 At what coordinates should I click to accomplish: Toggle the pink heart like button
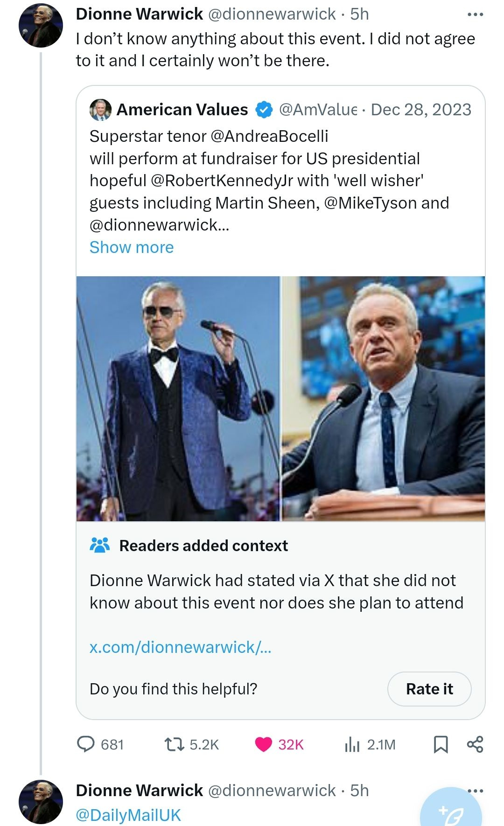(x=264, y=744)
